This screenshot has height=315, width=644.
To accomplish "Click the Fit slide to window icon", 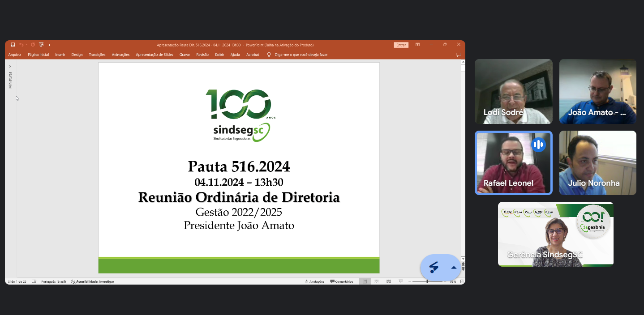I will pyautogui.click(x=462, y=281).
